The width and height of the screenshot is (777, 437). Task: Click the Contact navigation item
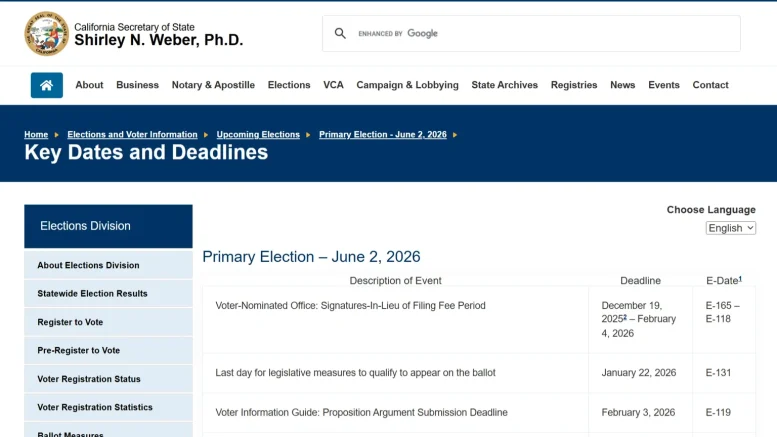click(x=710, y=85)
